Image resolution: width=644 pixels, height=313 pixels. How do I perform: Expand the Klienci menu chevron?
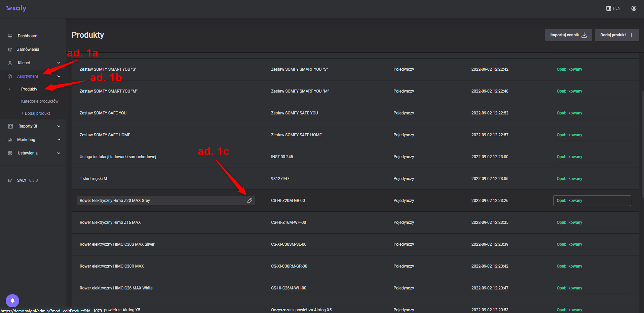[x=59, y=63]
